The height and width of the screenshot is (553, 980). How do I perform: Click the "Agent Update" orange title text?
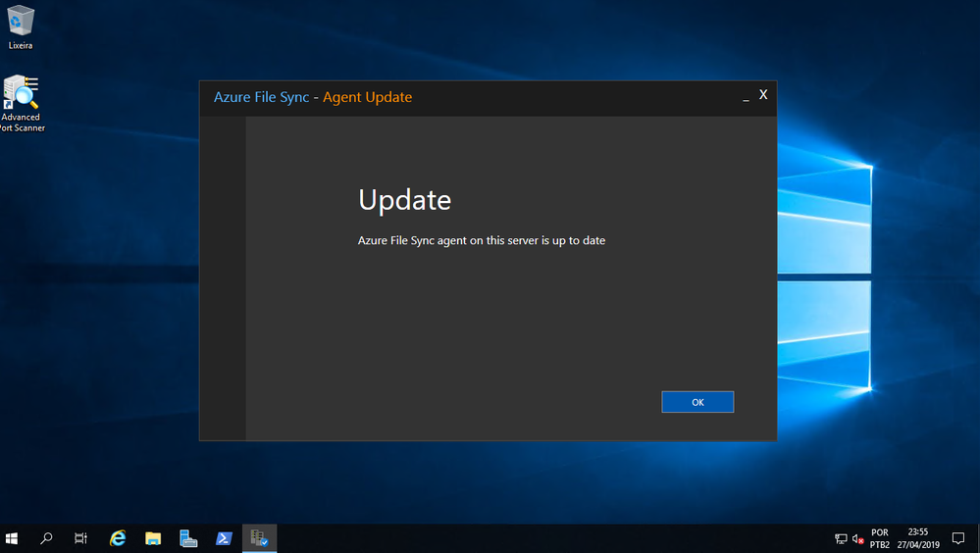(368, 97)
